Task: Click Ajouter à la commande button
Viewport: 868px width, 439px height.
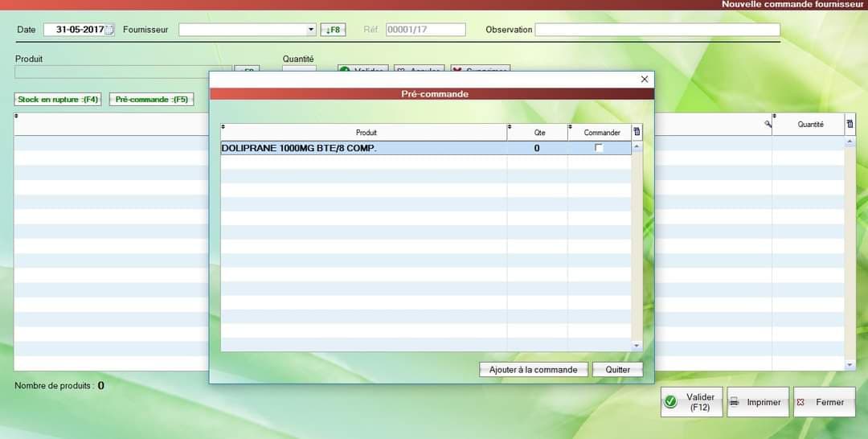Action: pos(533,370)
